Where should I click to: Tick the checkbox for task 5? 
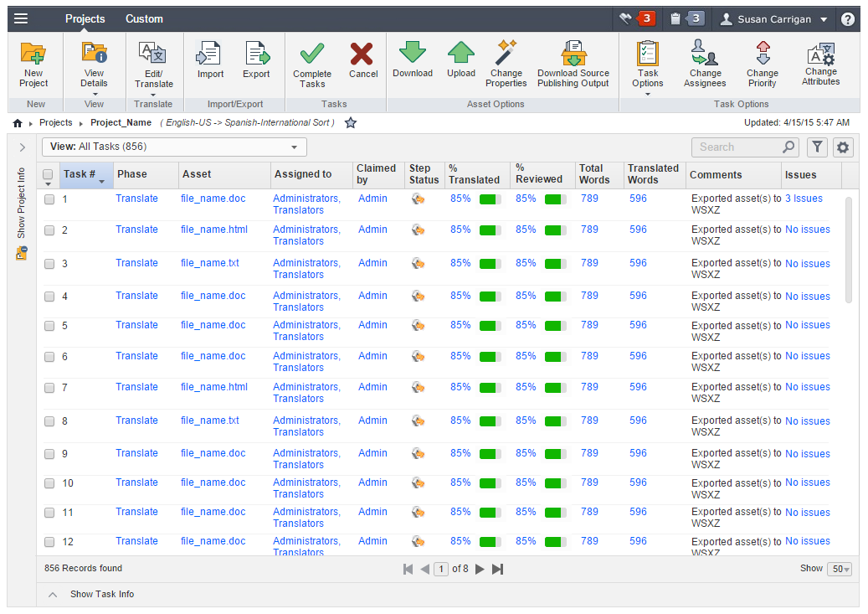click(49, 326)
